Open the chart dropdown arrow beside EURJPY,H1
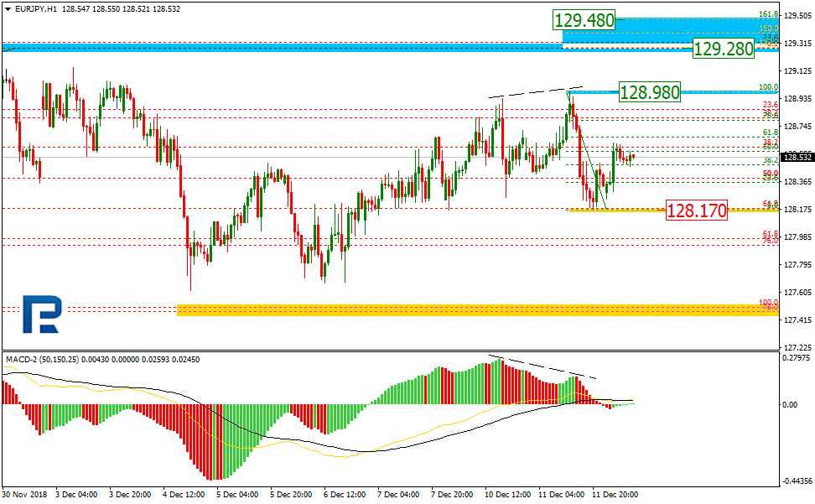The image size is (815, 504). pyautogui.click(x=8, y=9)
